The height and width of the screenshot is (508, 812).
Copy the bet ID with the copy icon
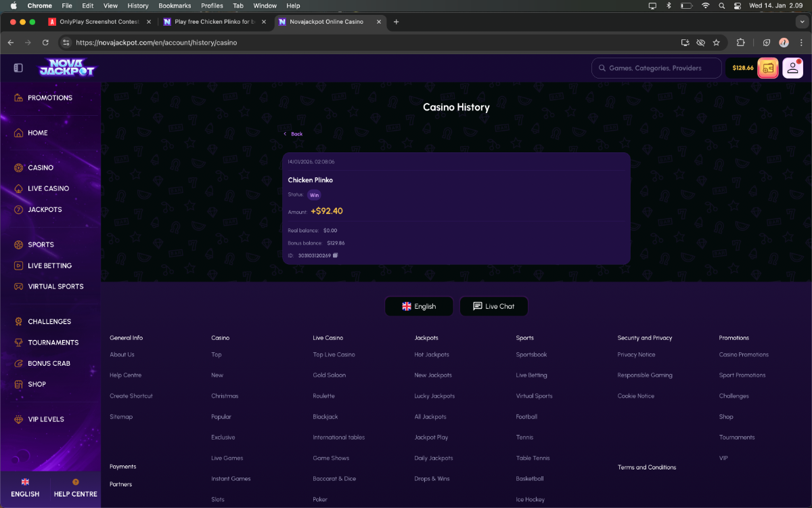point(336,255)
